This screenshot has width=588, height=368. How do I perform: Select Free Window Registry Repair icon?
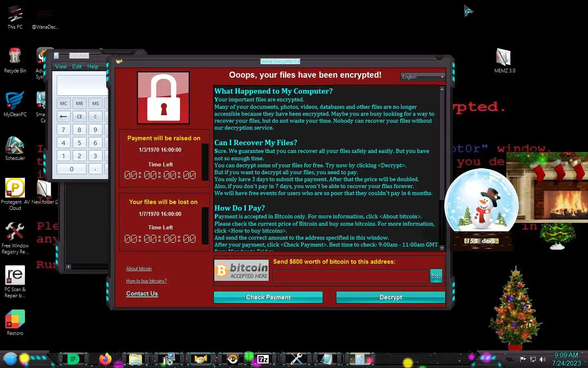pos(15,238)
